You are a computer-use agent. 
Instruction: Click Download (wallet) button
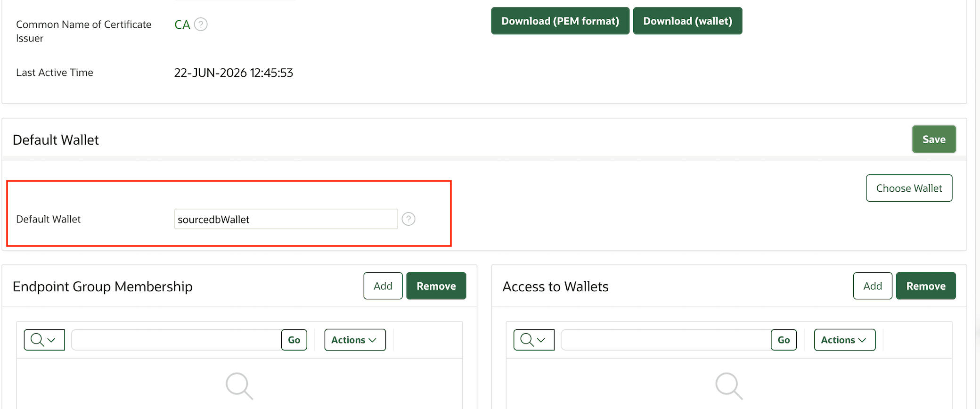(x=687, y=21)
